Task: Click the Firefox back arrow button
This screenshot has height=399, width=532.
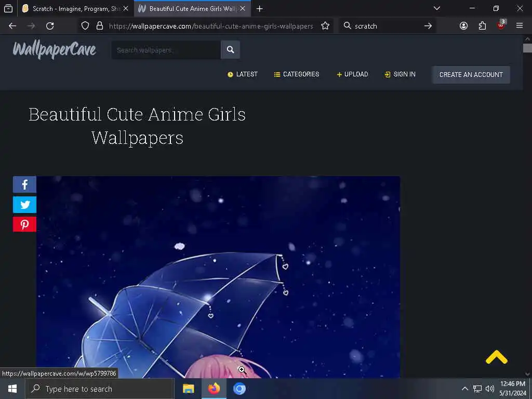Action: click(x=12, y=26)
